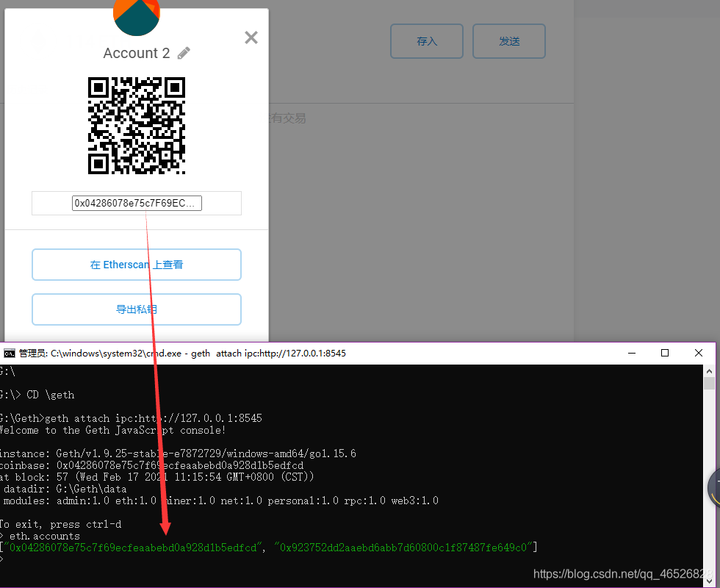Image resolution: width=720 pixels, height=588 pixels.
Task: Click the '发送' send button
Action: point(509,41)
